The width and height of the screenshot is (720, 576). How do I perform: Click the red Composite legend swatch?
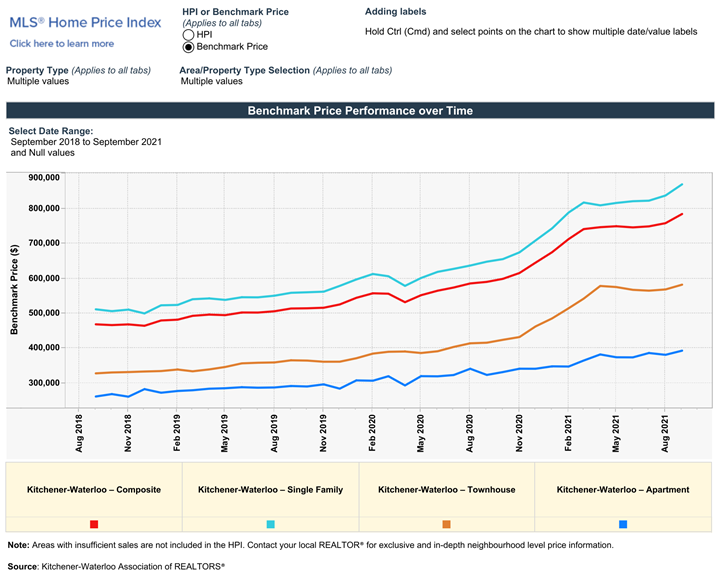(94, 524)
